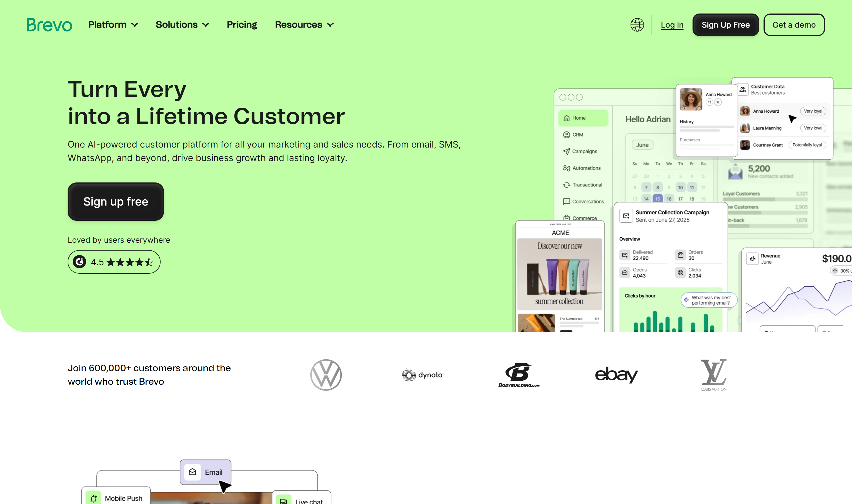Select the Pricing menu item
This screenshot has height=504, width=852.
point(242,24)
